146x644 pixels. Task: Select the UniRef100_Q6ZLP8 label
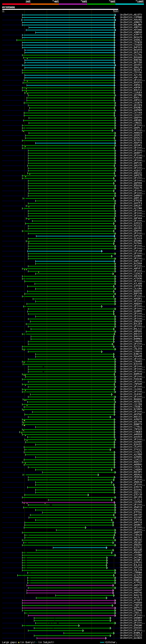pyautogui.click(x=131, y=52)
